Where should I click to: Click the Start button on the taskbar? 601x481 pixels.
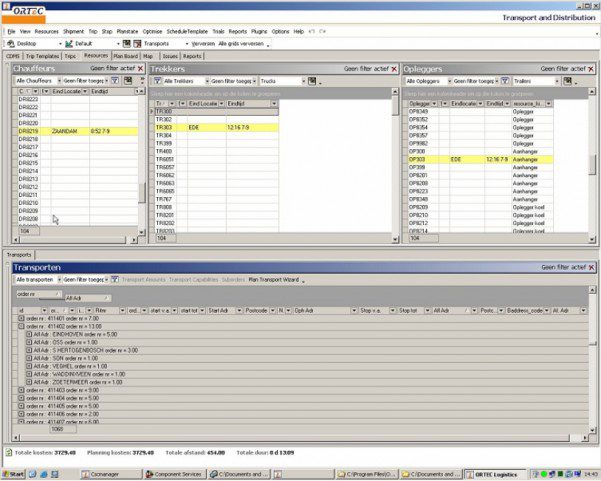click(16, 473)
